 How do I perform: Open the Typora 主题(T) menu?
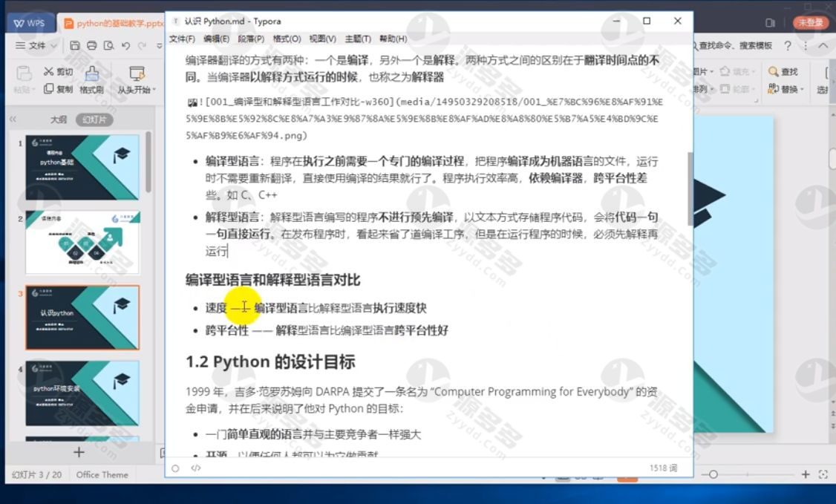tap(358, 39)
